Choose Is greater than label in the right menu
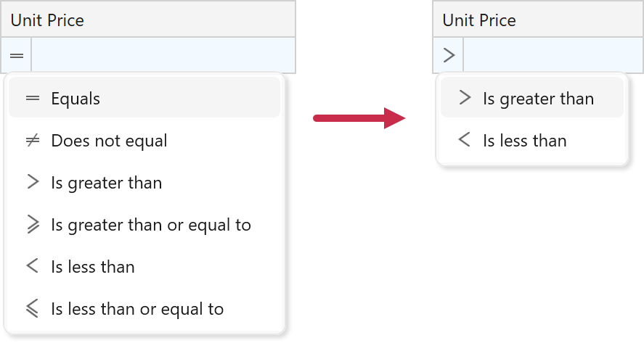This screenshot has height=351, width=644. click(538, 99)
